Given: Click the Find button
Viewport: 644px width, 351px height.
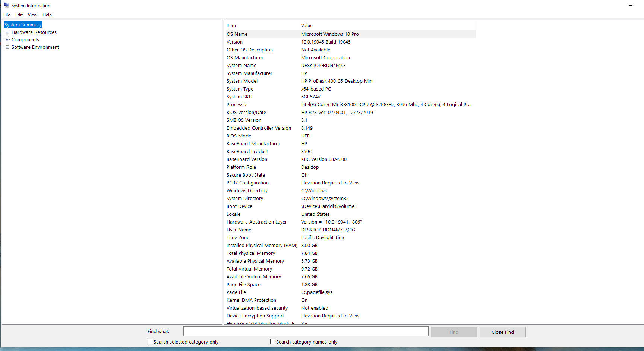Looking at the screenshot, I should [454, 332].
